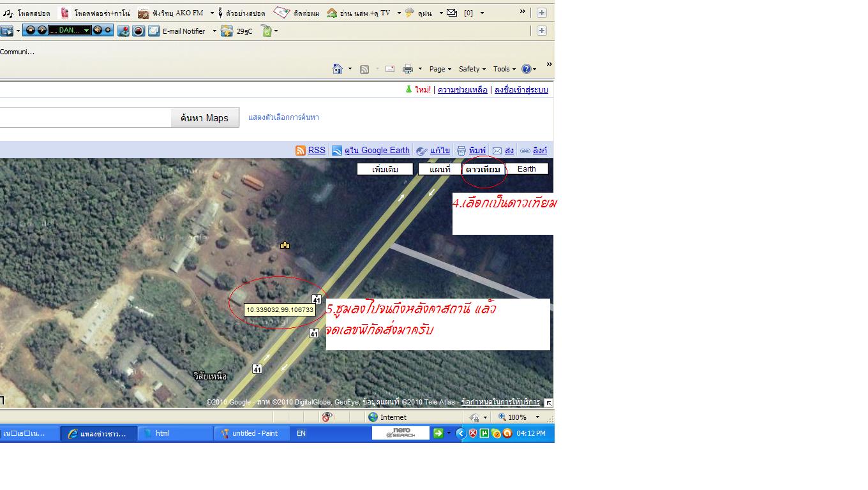
Task: Click the ส่ง send link
Action: click(x=509, y=151)
